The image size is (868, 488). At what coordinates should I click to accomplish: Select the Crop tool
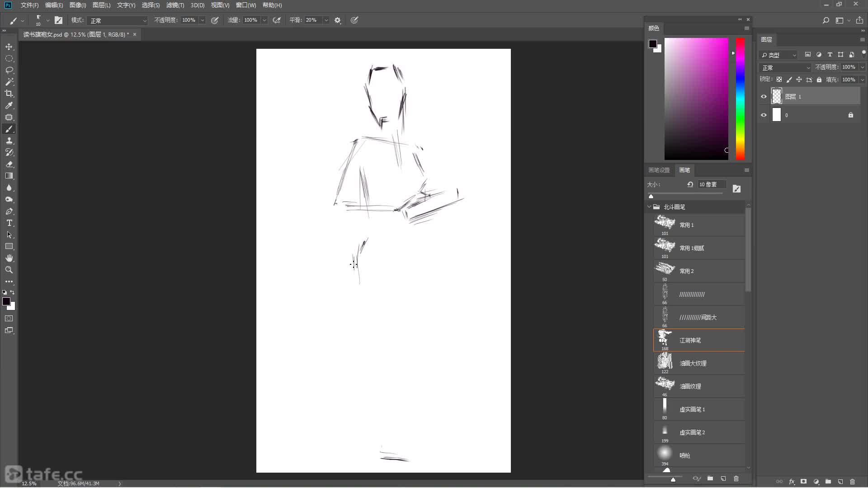click(x=9, y=94)
